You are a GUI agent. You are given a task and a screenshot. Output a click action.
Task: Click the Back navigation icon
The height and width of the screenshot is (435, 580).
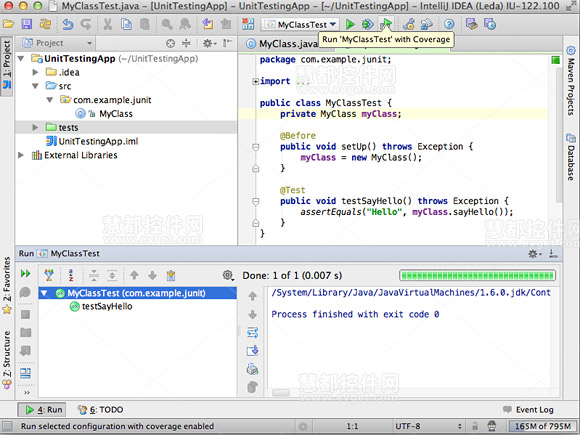tap(208, 24)
